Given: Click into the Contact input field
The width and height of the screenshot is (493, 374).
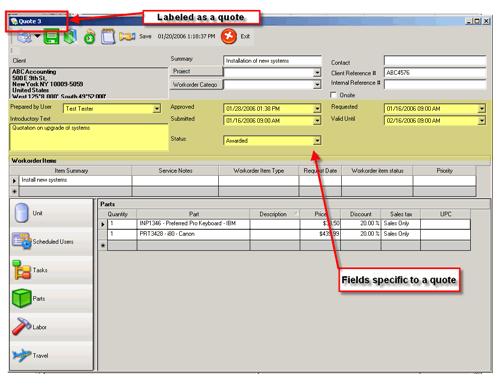Looking at the screenshot, I should [435, 61].
